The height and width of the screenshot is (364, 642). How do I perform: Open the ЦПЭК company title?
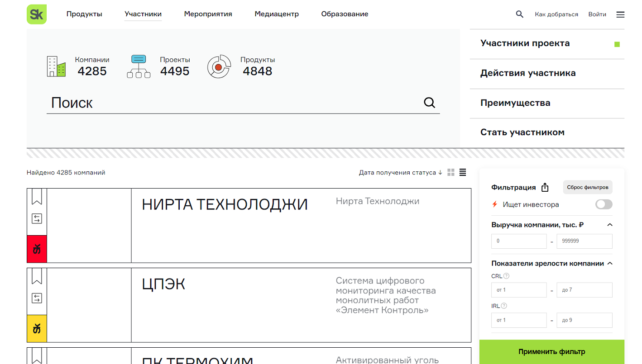click(163, 284)
